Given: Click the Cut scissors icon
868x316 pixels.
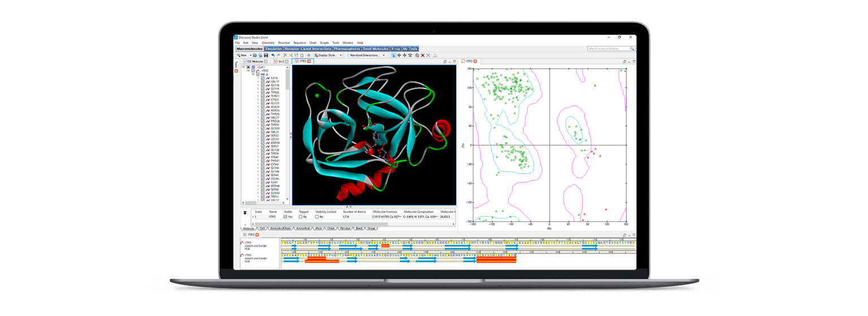Looking at the screenshot, I should tap(290, 55).
